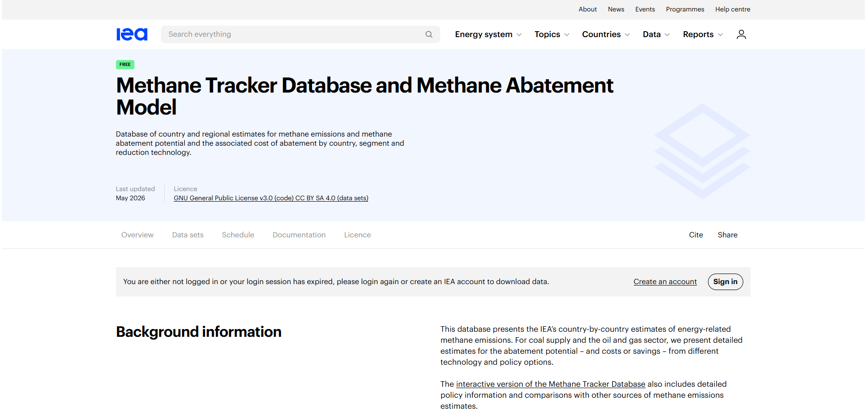Click the search magnifier icon

point(429,34)
